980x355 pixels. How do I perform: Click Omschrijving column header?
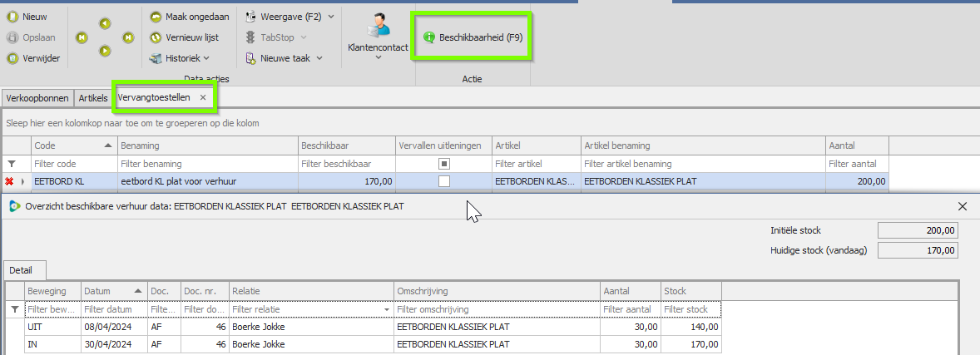click(x=497, y=291)
